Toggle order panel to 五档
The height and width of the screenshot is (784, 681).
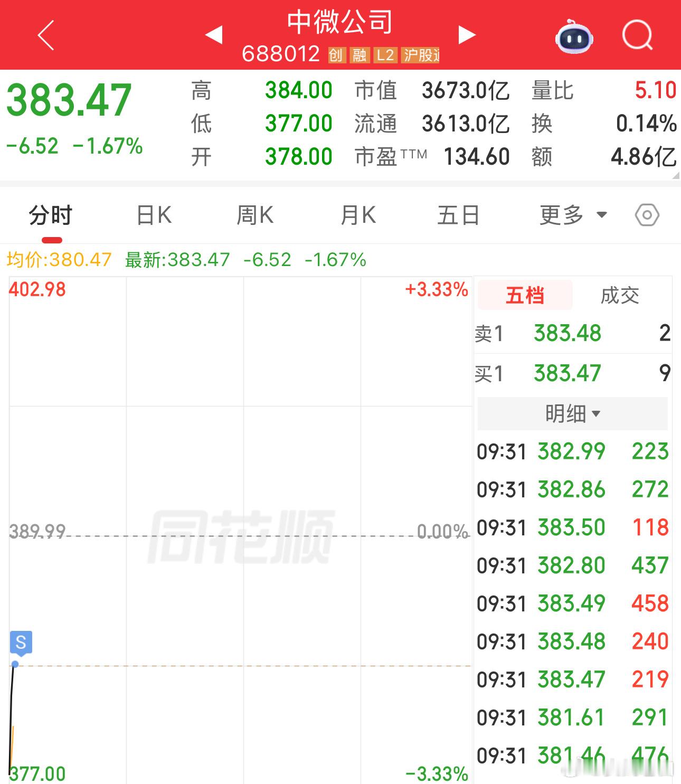point(525,295)
